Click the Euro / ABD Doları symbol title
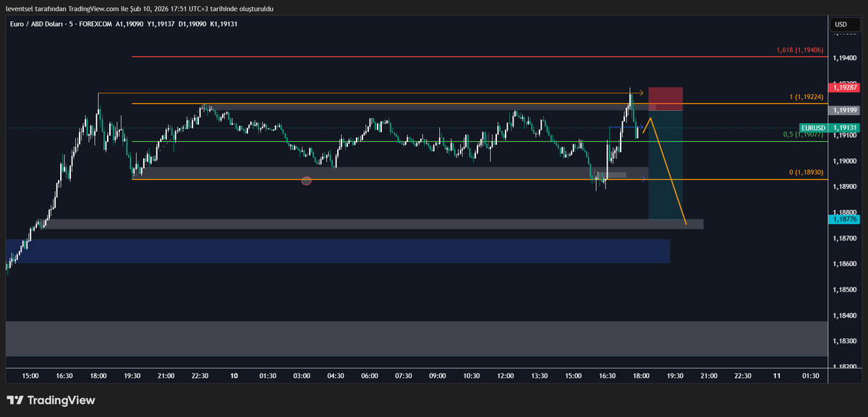The image size is (868, 417). click(38, 24)
